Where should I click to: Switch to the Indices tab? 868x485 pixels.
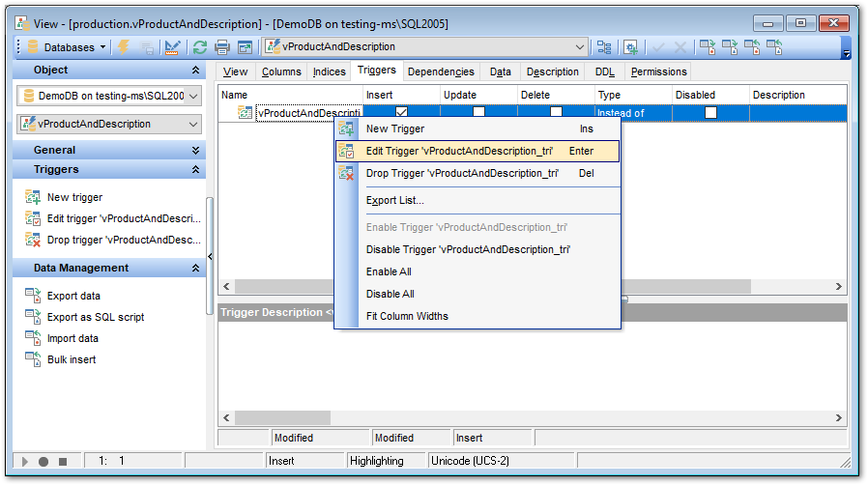(329, 71)
